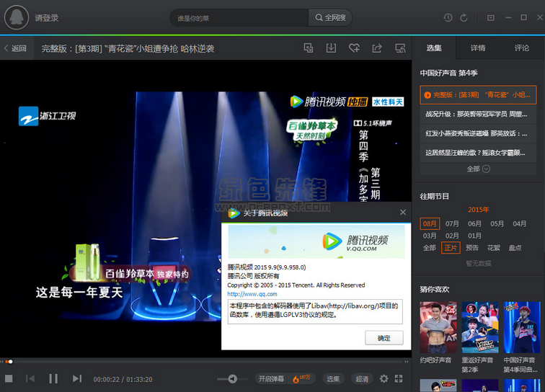The image size is (545, 392).
Task: Open the 约吧好声音 thumbnail
Action: tap(438, 327)
